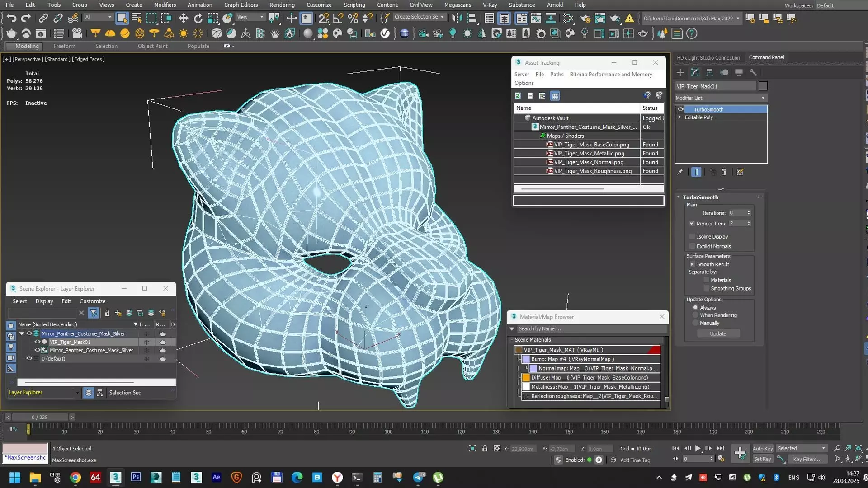Collapse the Mirror_Panther_Costume_Mask_Silver layer tree
The width and height of the screenshot is (868, 488).
(22, 333)
